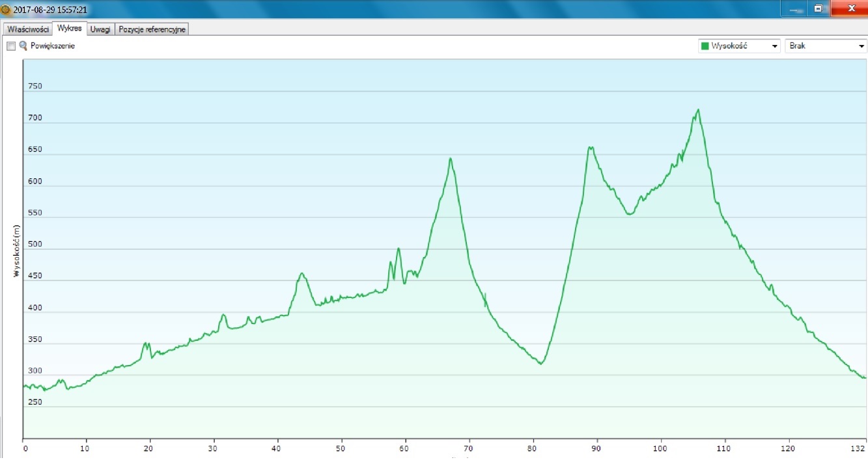
Task: Click the chart valley near 81 km
Action: (540, 363)
